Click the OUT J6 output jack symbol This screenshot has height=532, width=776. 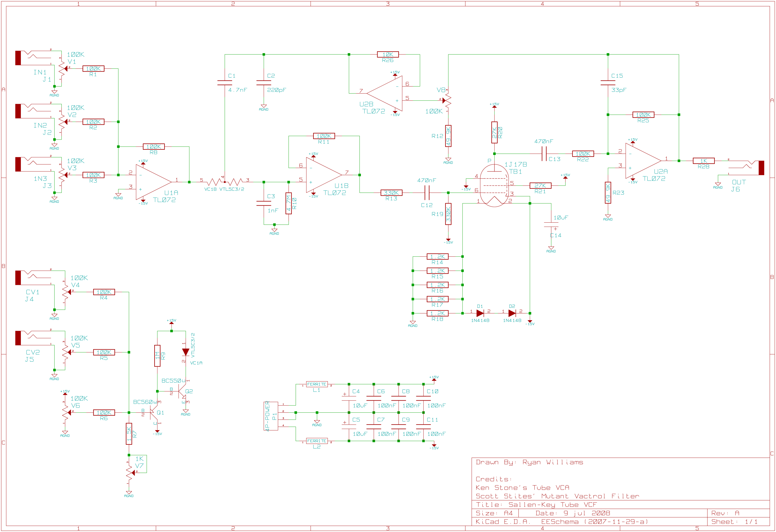click(x=748, y=167)
